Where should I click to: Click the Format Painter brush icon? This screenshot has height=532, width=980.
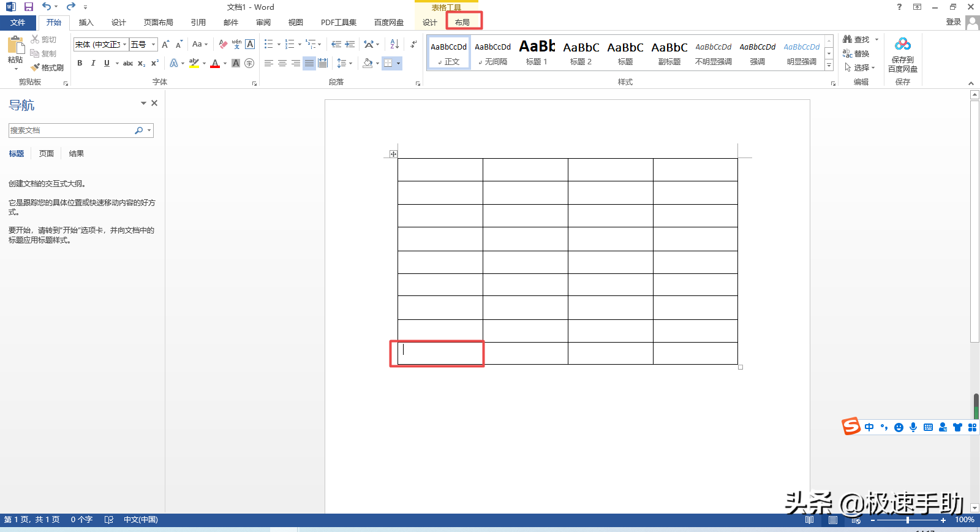(x=36, y=67)
